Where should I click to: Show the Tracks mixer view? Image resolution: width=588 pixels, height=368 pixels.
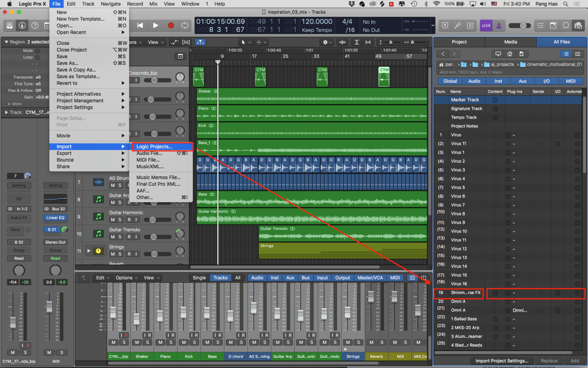pos(220,278)
